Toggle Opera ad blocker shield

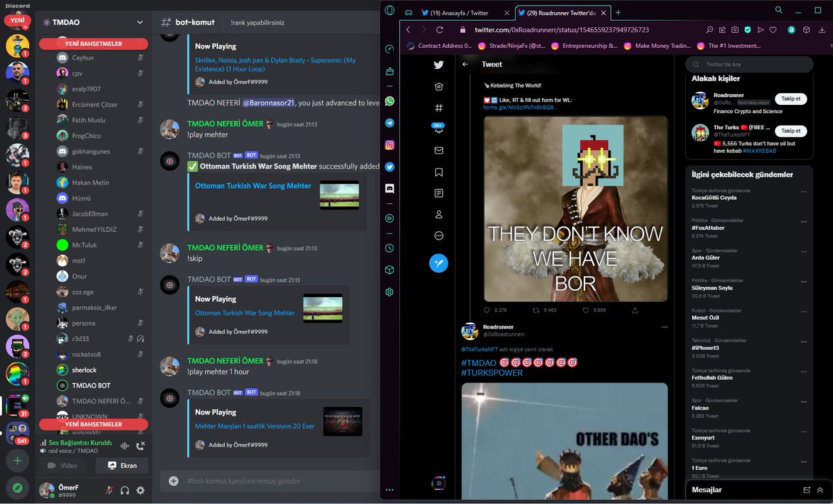click(747, 30)
